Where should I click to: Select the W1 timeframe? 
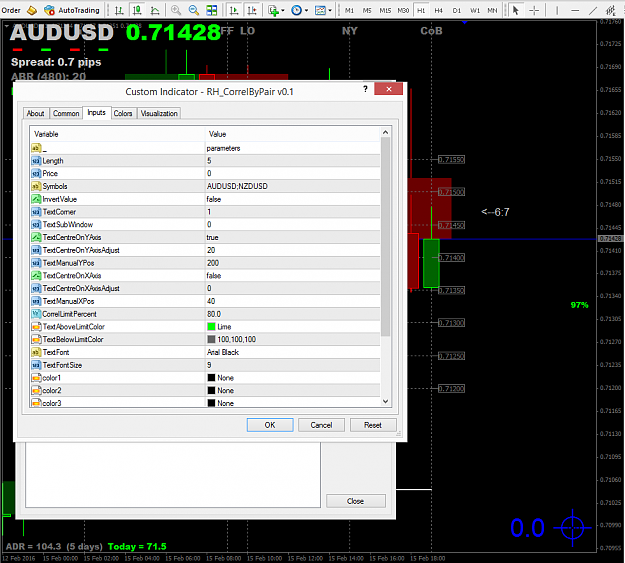(475, 10)
